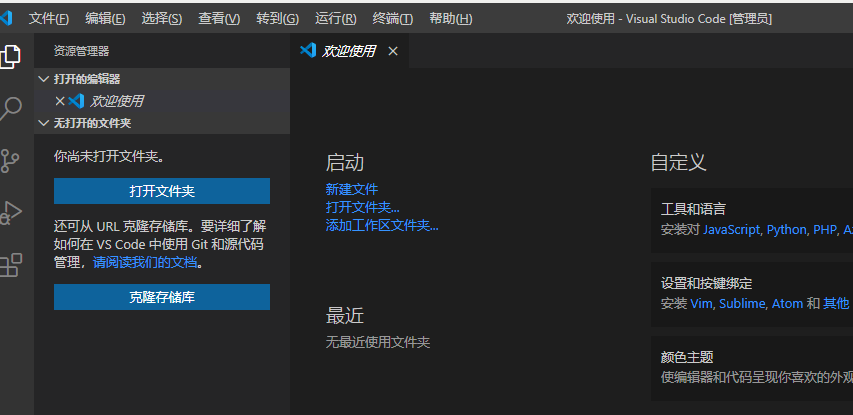This screenshot has width=853, height=415.
Task: Open the 帮助(H) menu
Action: pyautogui.click(x=450, y=19)
